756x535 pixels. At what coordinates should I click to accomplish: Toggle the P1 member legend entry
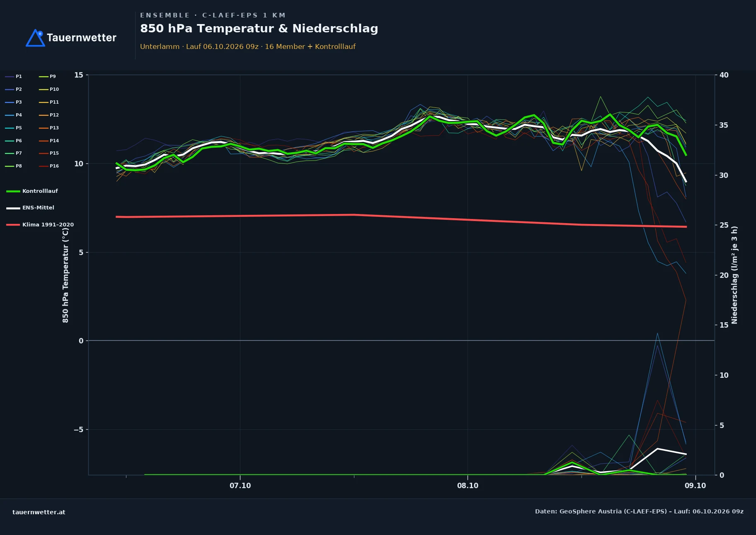(x=13, y=76)
